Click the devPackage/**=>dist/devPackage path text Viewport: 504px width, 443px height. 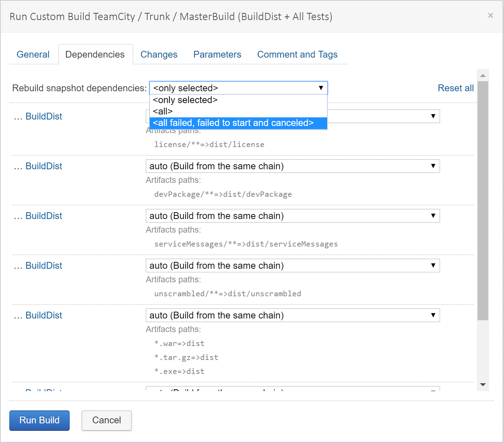(x=223, y=194)
